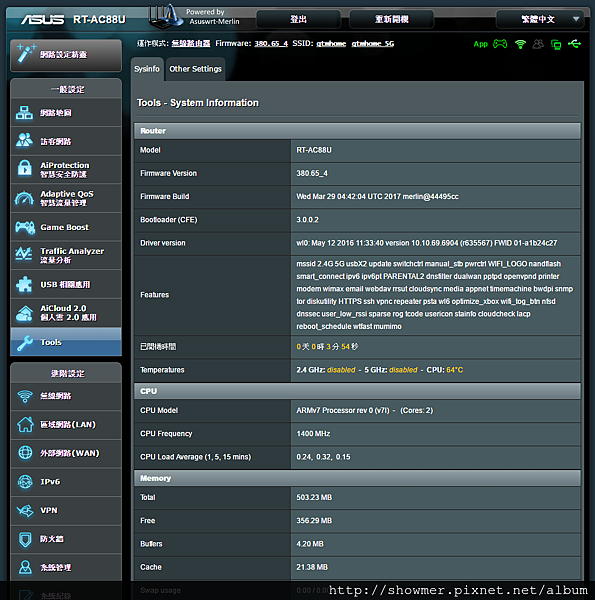Click the Buffers 4.20 MB value
The image size is (595, 600).
pos(310,544)
